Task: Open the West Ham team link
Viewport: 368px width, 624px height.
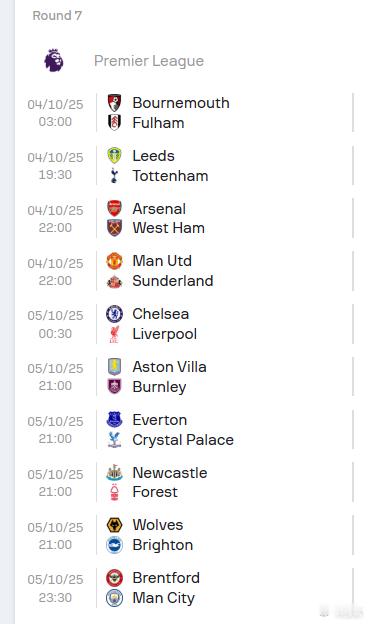Action: pyautogui.click(x=169, y=228)
